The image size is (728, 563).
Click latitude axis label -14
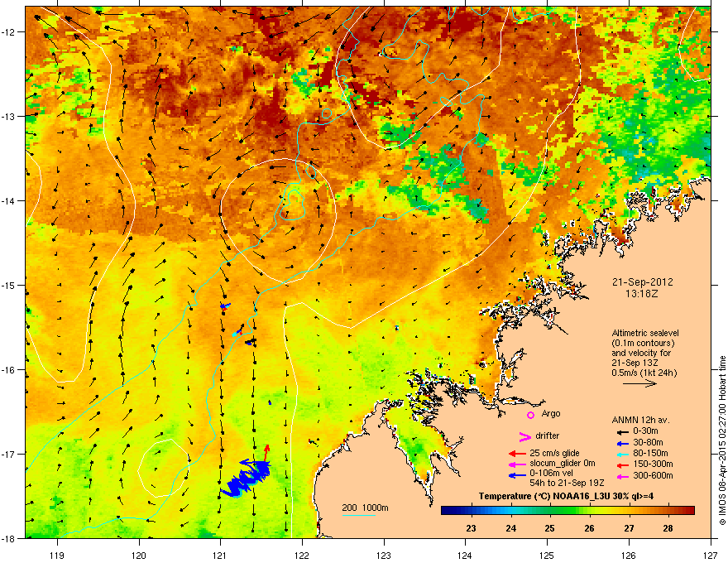point(9,201)
